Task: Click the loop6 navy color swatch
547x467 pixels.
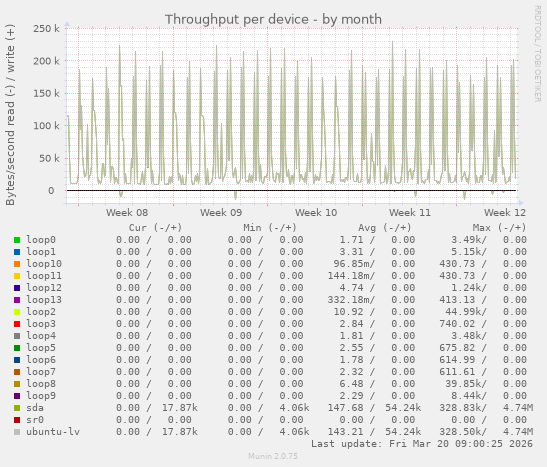Action: (x=17, y=360)
